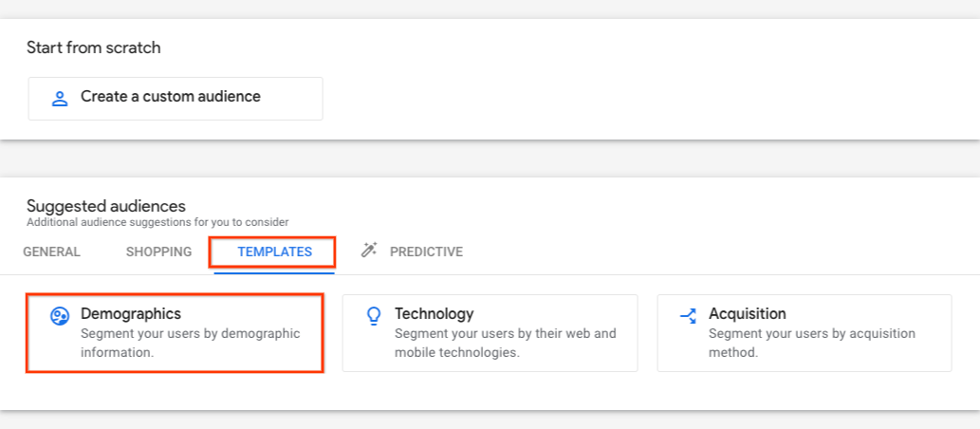Image resolution: width=980 pixels, height=429 pixels.
Task: Click the Acquisition arrows icon
Action: 688,316
